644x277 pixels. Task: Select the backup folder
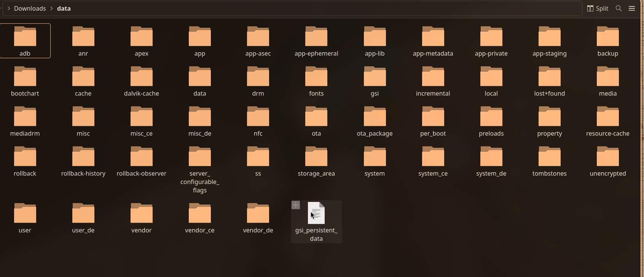click(x=608, y=41)
